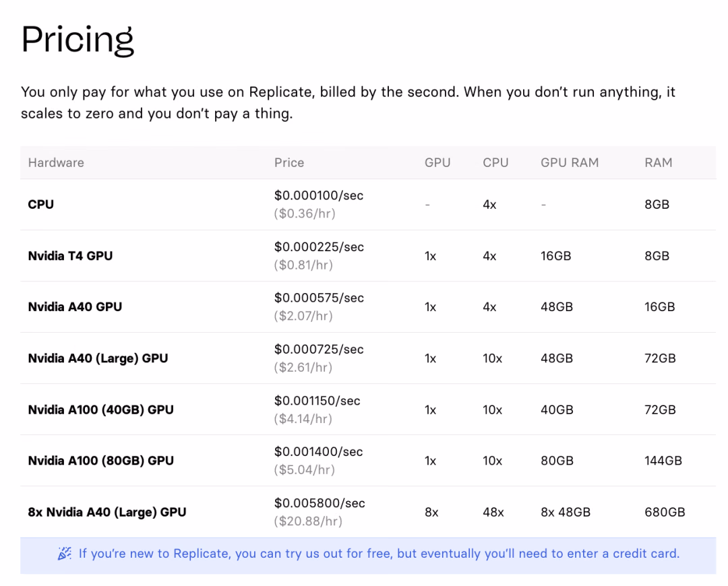Click the party popper icon in the banner
Image resolution: width=728 pixels, height=586 pixels.
65,554
